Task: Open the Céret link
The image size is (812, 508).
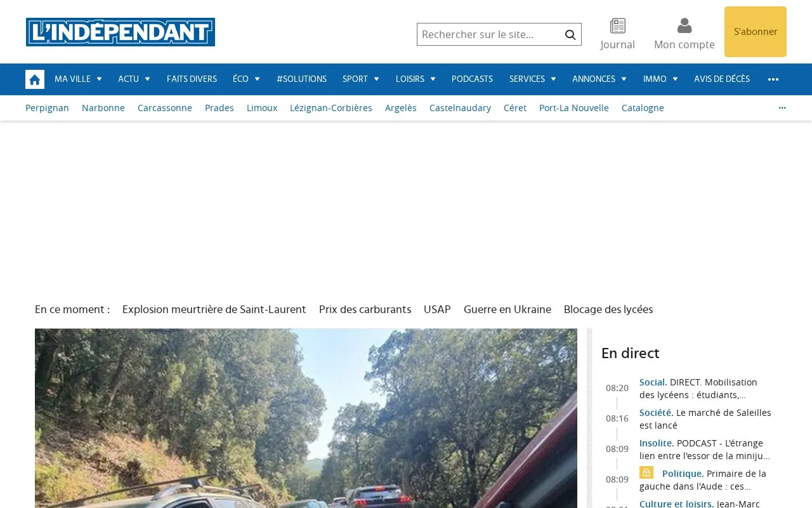Action: pyautogui.click(x=515, y=108)
